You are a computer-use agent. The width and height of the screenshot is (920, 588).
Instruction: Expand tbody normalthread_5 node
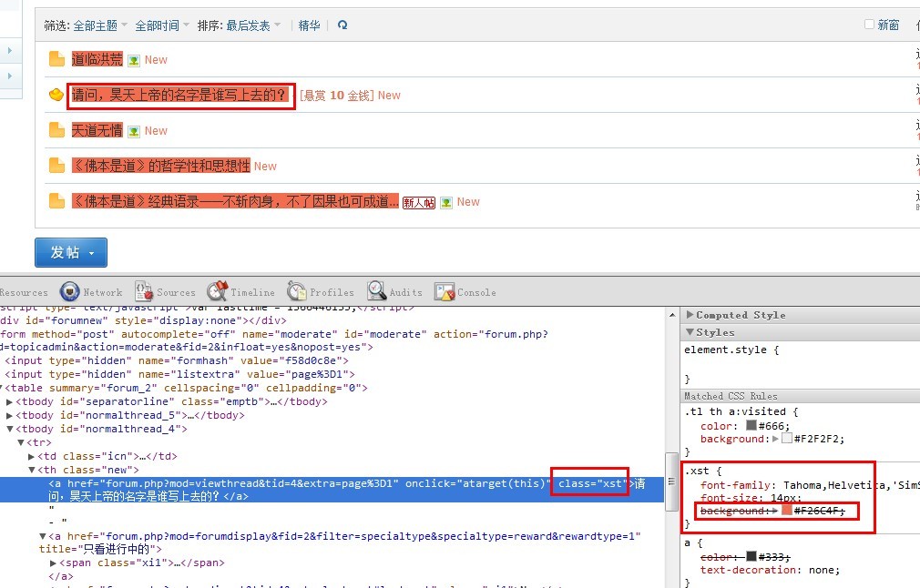(9, 416)
